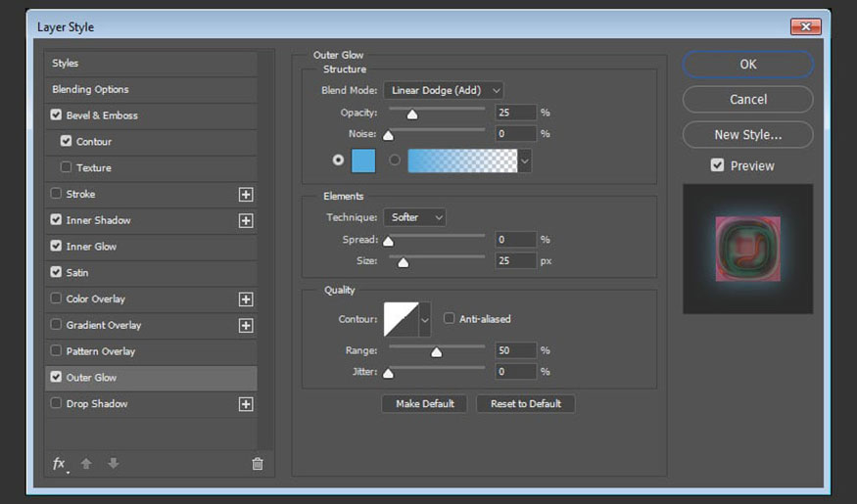Add another Stroke effect with plus icon
This screenshot has width=857, height=504.
(x=246, y=195)
